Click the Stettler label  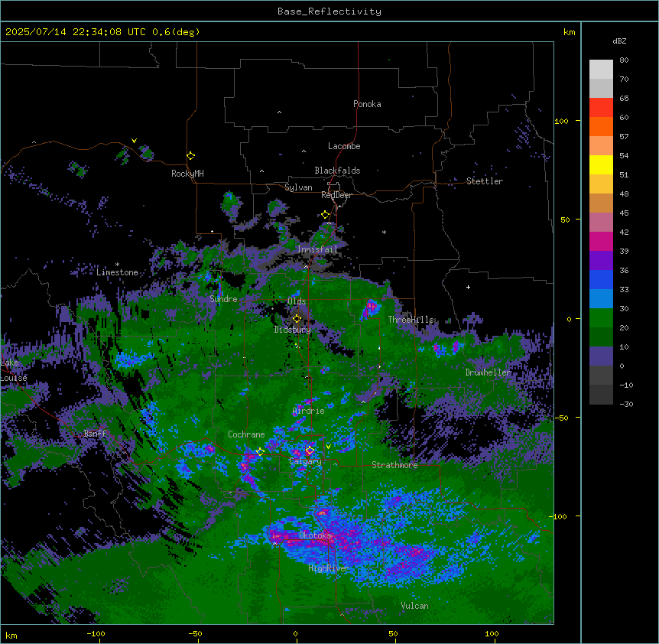tap(484, 181)
